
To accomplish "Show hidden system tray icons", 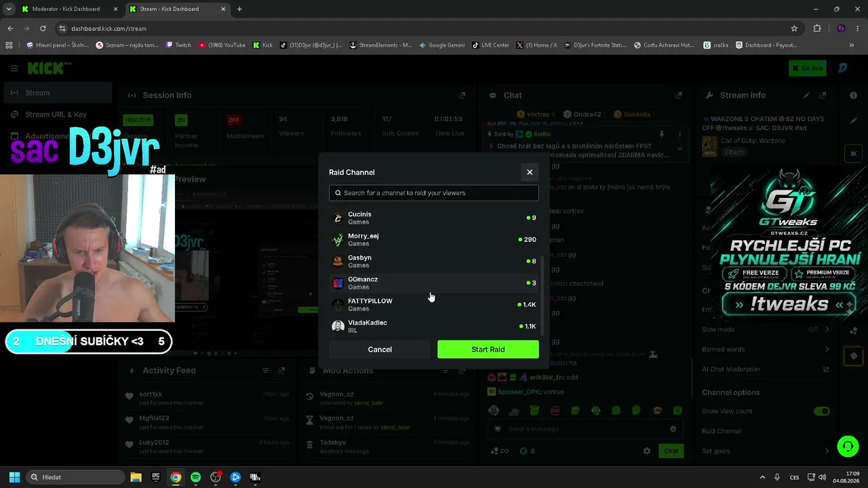I will click(x=762, y=477).
